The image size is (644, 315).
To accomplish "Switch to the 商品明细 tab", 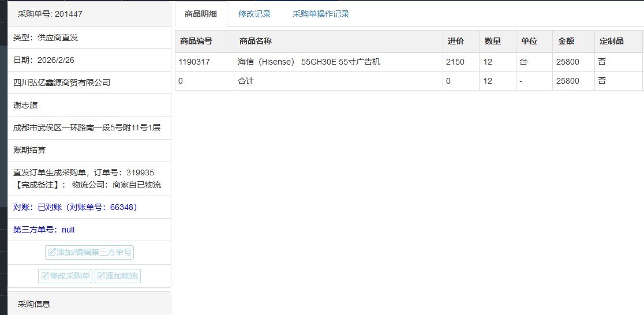I will pos(201,14).
